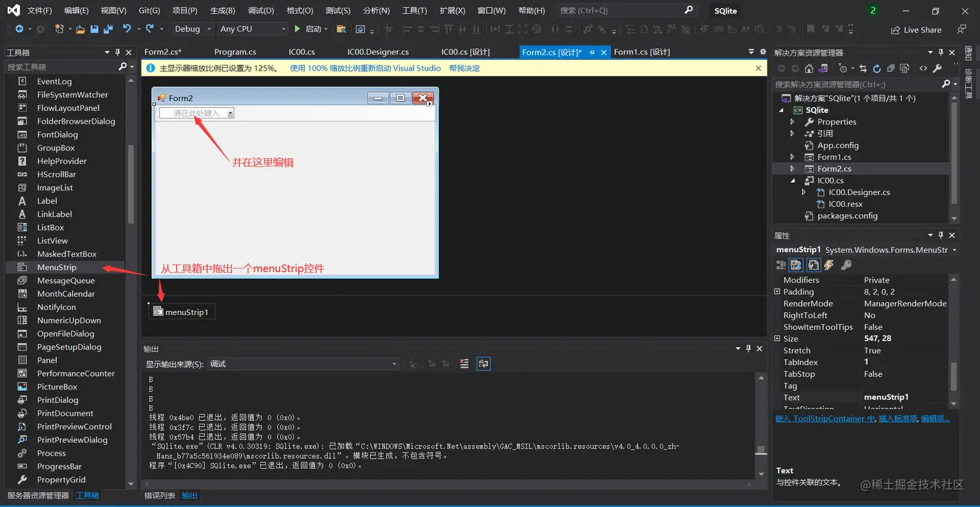Viewport: 980px width, 507px height.
Task: Sort properties alphabetically in Properties panel
Action: pos(795,264)
